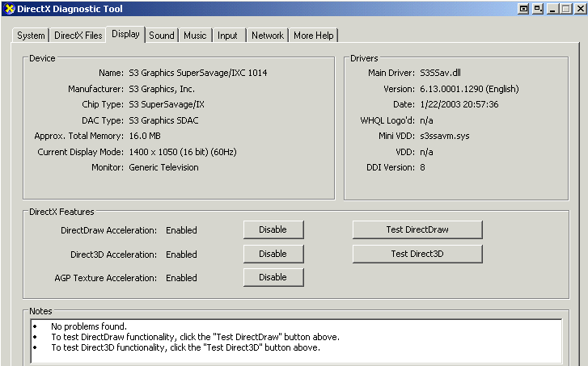This screenshot has height=366, width=588.
Task: Minimize the DirectX Diagnostic Tool window
Action: (x=552, y=8)
